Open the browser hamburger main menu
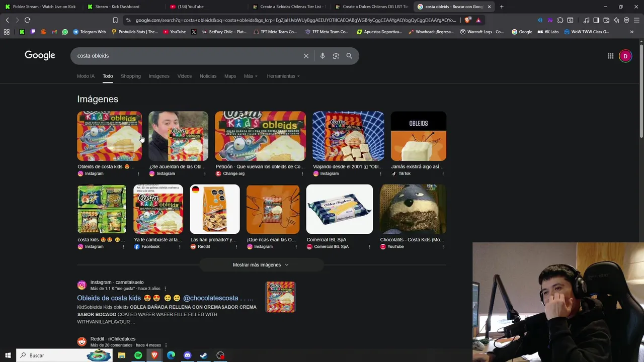The height and width of the screenshot is (362, 644). 636,20
